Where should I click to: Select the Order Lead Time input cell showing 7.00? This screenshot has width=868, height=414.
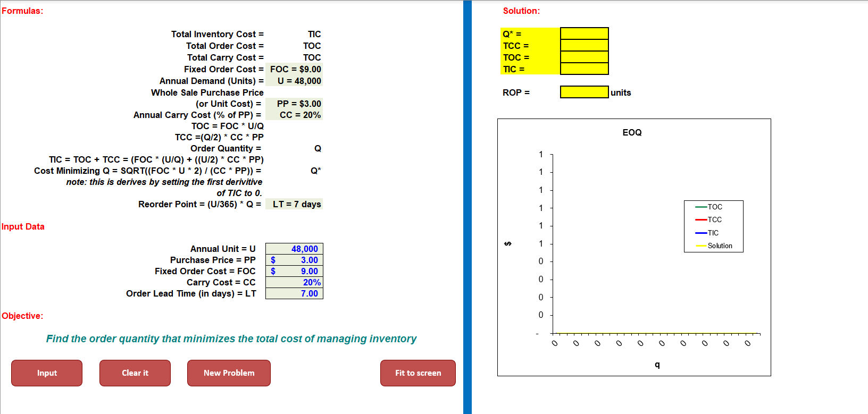[x=294, y=293]
